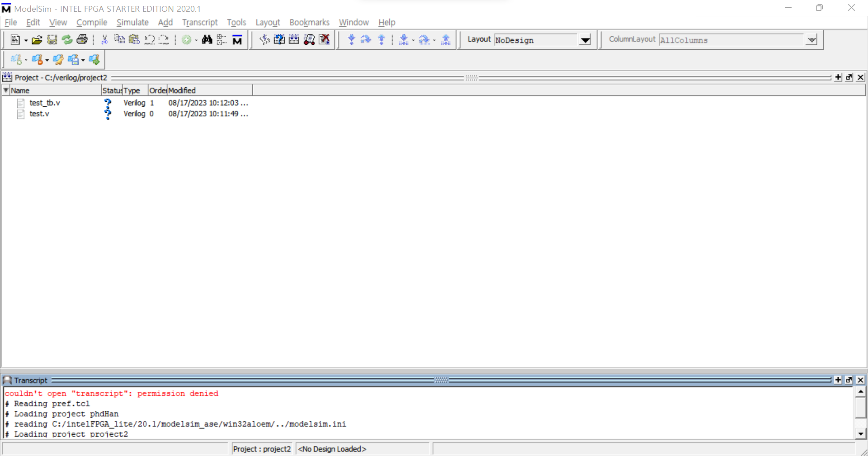Click the Break simulation icon with red dots
Screen dimensions: 868x456
pos(309,40)
